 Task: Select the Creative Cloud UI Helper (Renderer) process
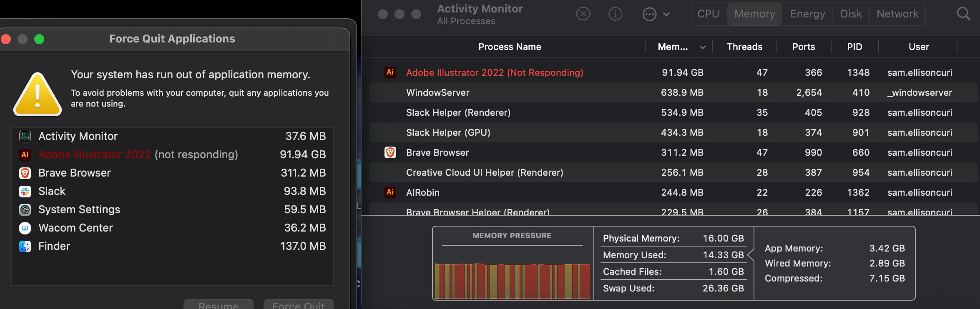coord(485,172)
